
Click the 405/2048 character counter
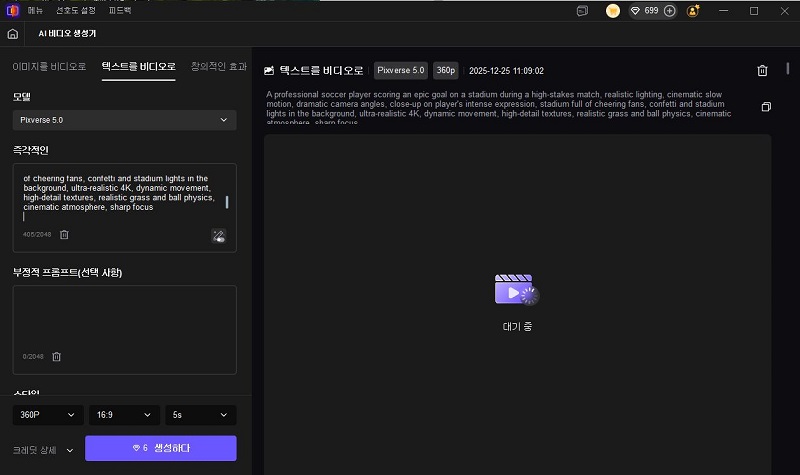[x=37, y=235]
